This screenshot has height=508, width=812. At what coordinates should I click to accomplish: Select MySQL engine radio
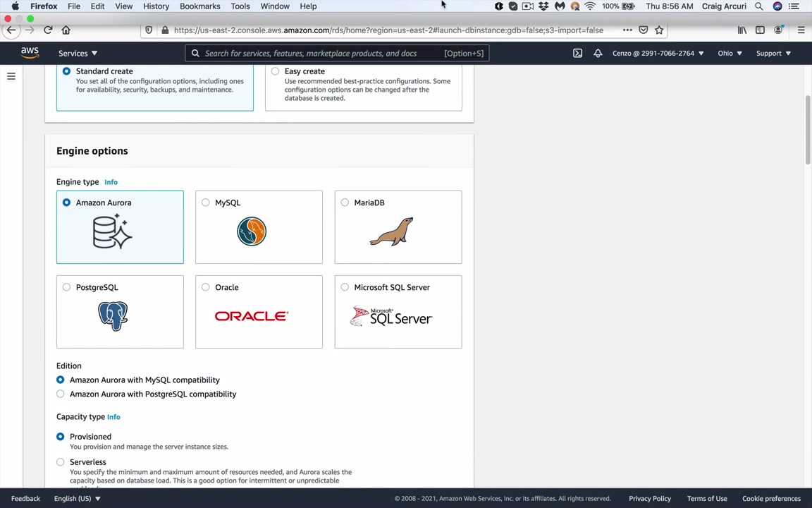tap(206, 202)
